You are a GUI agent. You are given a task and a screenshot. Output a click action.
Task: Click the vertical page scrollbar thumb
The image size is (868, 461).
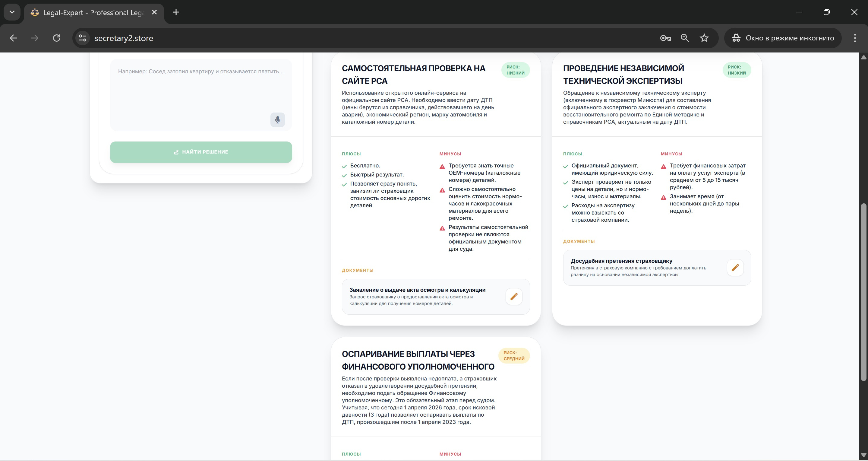[863, 292]
